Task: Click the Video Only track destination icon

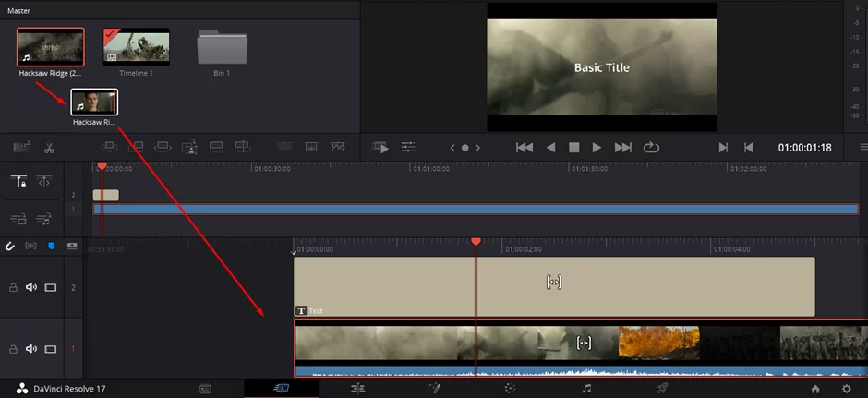Action: (18, 219)
